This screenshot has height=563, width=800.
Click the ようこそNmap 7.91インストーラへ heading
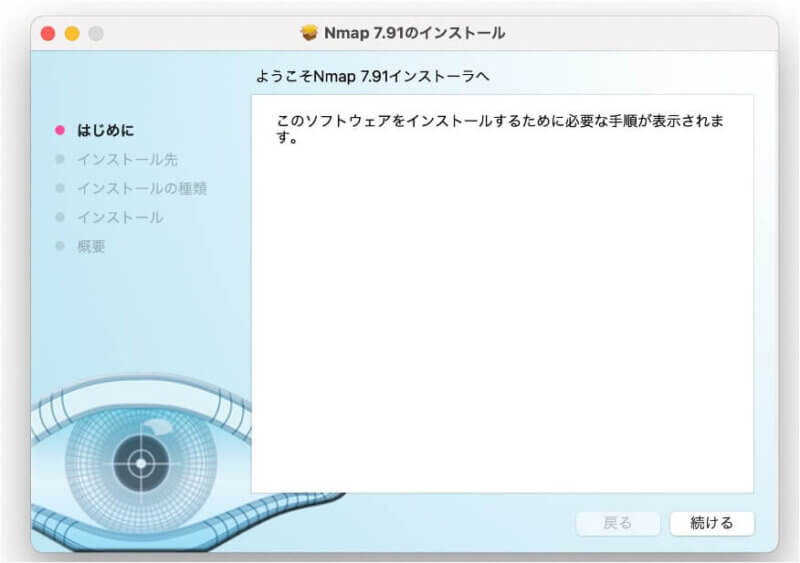374,76
